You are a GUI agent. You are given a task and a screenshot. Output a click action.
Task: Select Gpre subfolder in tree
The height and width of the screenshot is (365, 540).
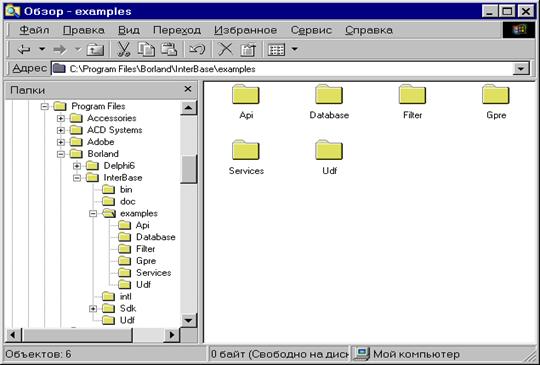tap(146, 261)
